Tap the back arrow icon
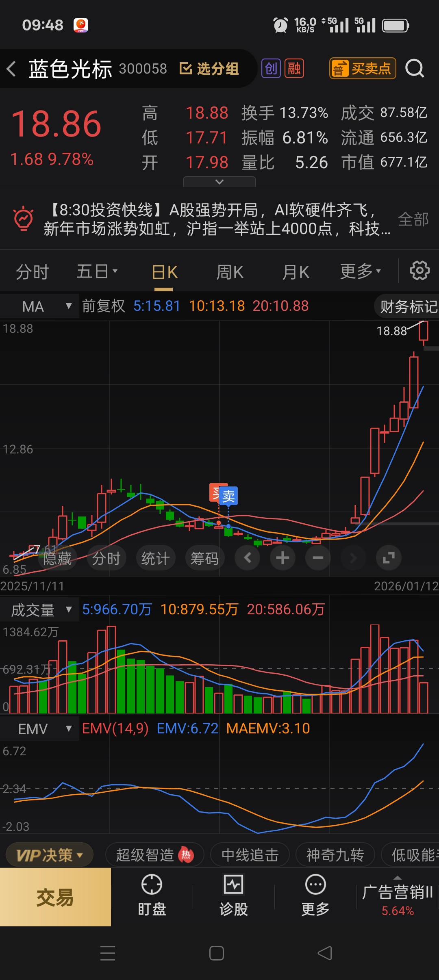Screen dimensions: 439x980 coord(11,69)
